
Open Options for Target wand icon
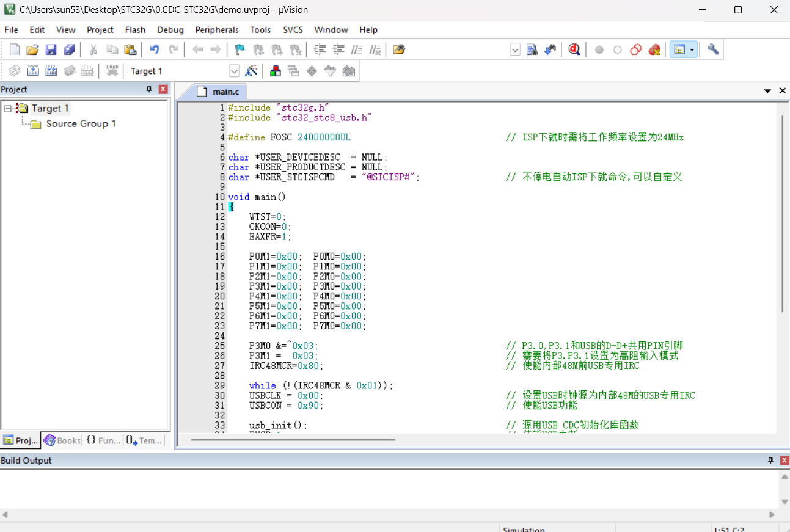coord(251,71)
